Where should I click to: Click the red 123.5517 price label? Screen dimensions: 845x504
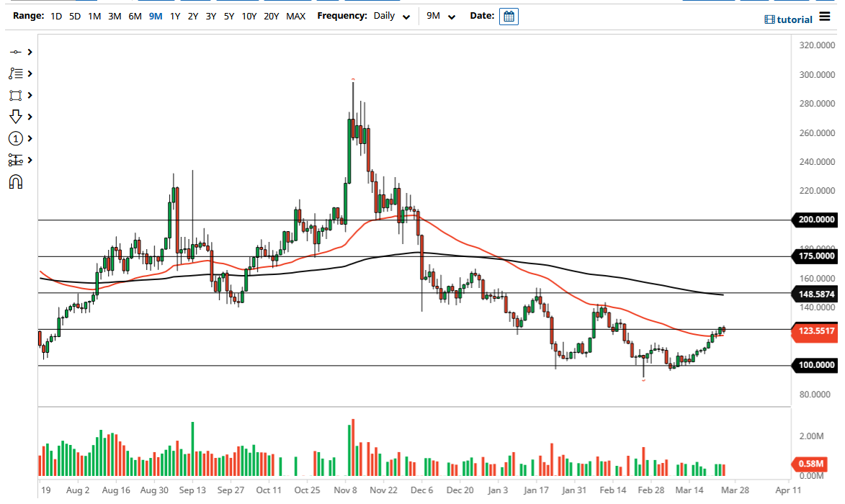click(815, 332)
